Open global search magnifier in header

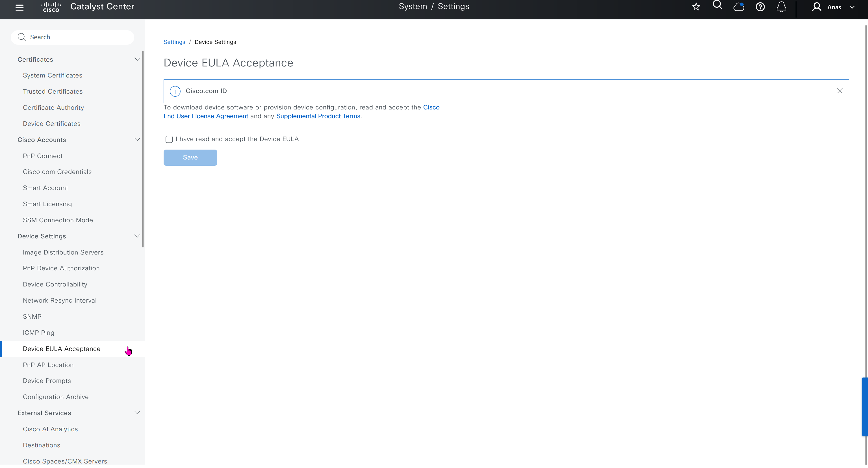(717, 5)
